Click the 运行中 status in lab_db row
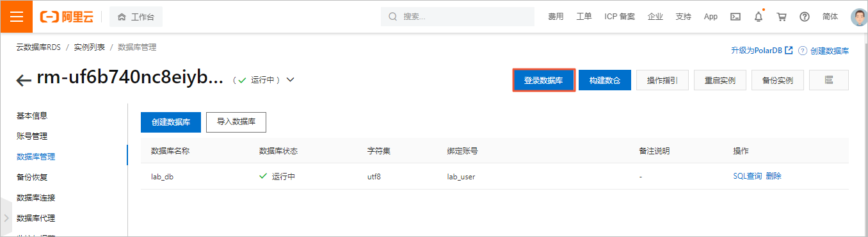 (x=277, y=176)
